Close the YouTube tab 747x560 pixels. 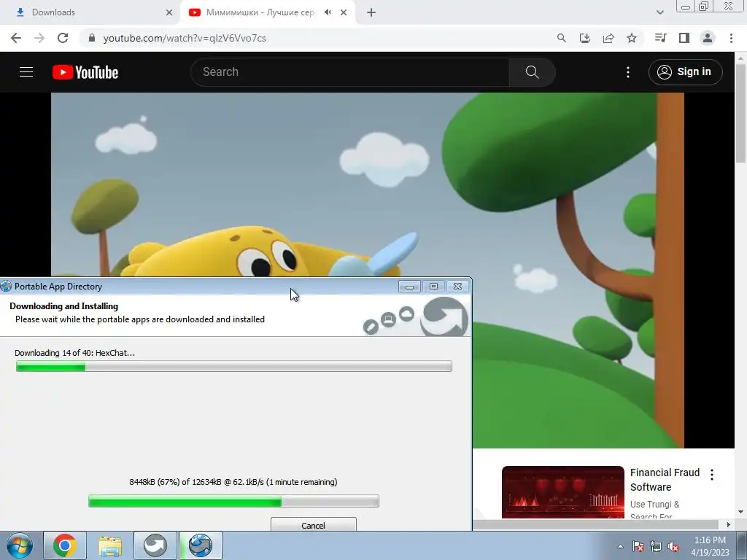tap(344, 12)
